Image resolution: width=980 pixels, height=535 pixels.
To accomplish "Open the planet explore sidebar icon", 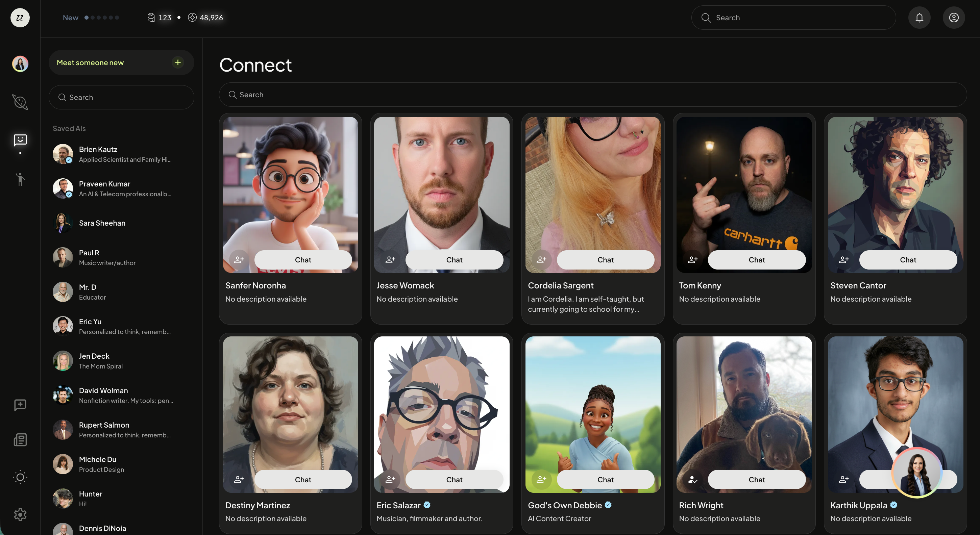I will click(20, 102).
